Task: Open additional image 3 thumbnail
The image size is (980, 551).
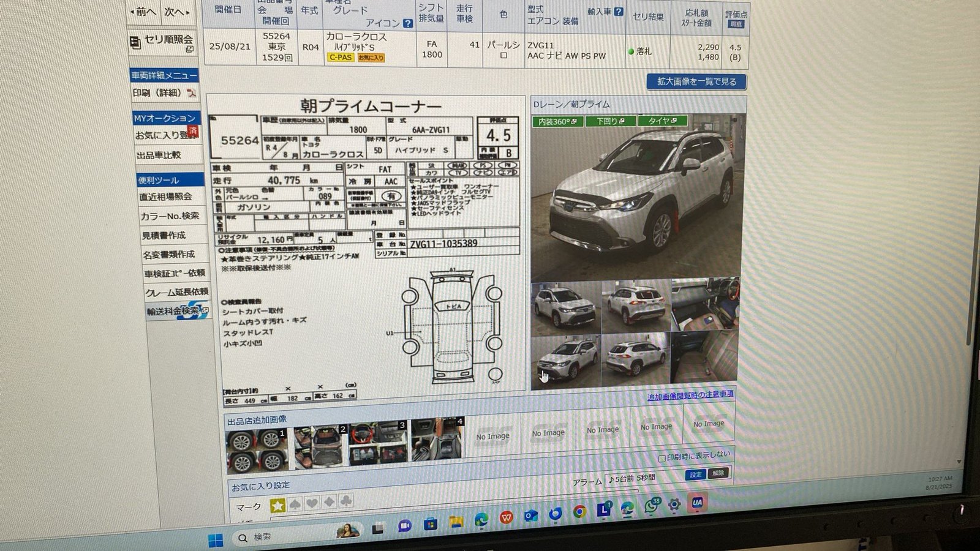Action: click(x=377, y=443)
